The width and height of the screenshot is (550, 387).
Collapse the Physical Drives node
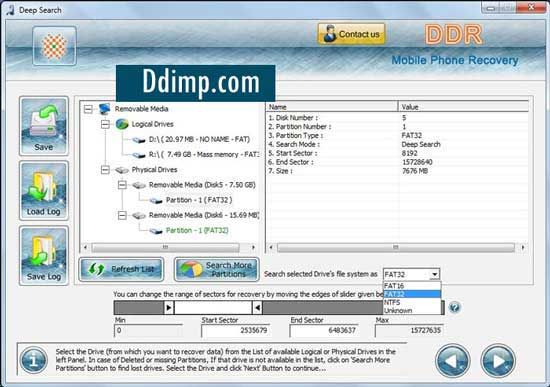(x=105, y=170)
